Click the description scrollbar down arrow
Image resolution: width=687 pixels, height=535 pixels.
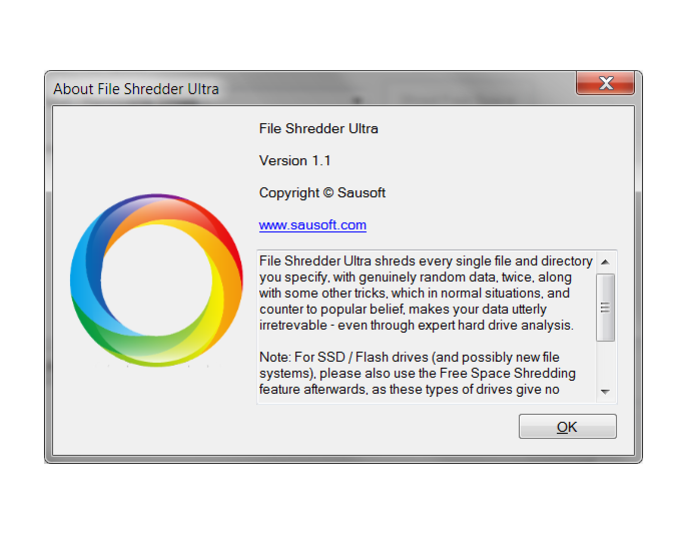(606, 391)
